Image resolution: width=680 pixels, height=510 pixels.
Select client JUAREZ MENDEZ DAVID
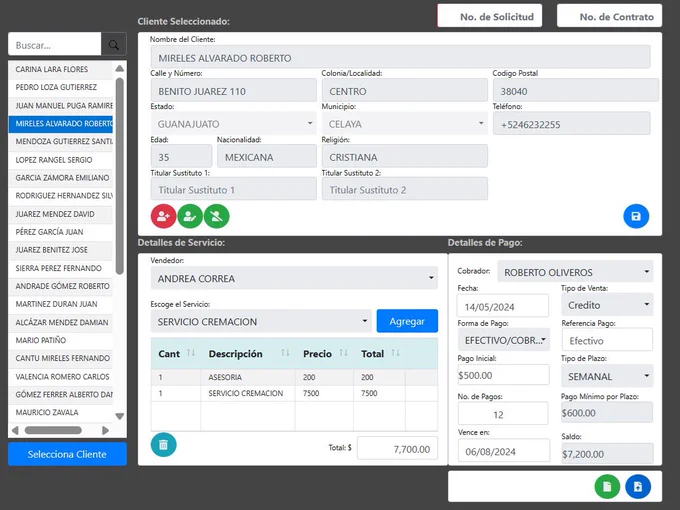coord(60,214)
